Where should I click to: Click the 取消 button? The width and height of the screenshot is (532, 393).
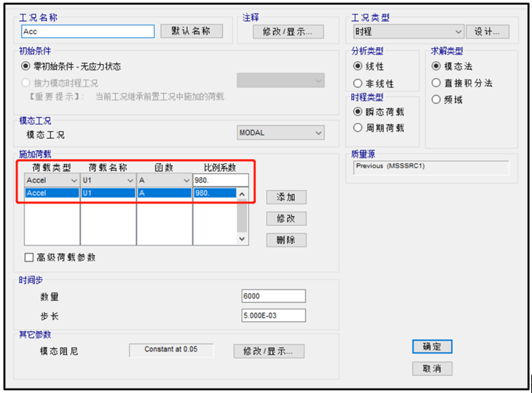point(432,368)
